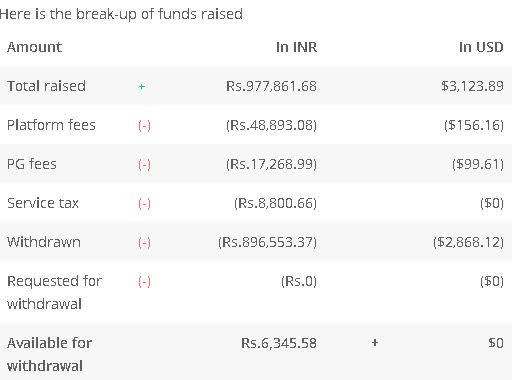Click the red minus icon beside PG fees
This screenshot has height=380, width=524.
[x=144, y=165]
